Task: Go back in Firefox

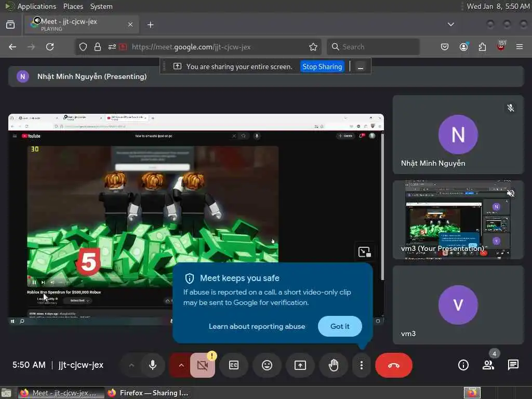Action: [12, 47]
